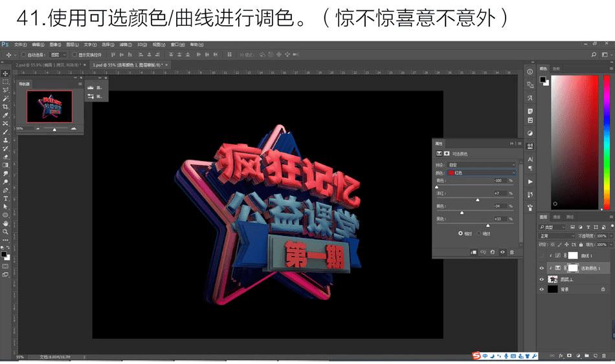Select the Pen tool
Screen dimensions: 615x364
(x=5, y=190)
